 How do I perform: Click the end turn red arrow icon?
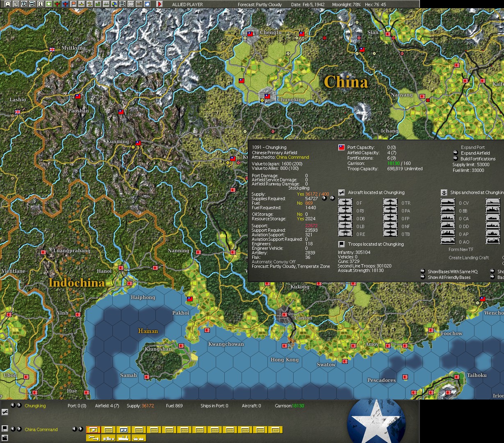(x=160, y=4)
